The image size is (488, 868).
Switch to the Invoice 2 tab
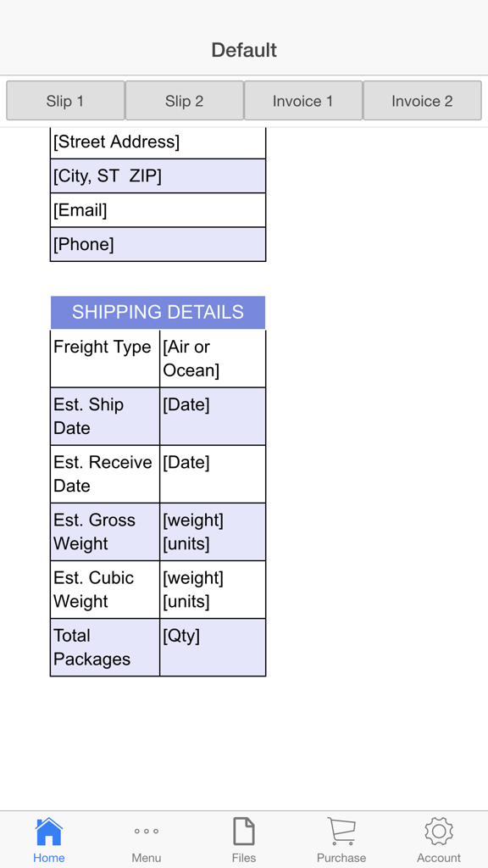(x=422, y=100)
